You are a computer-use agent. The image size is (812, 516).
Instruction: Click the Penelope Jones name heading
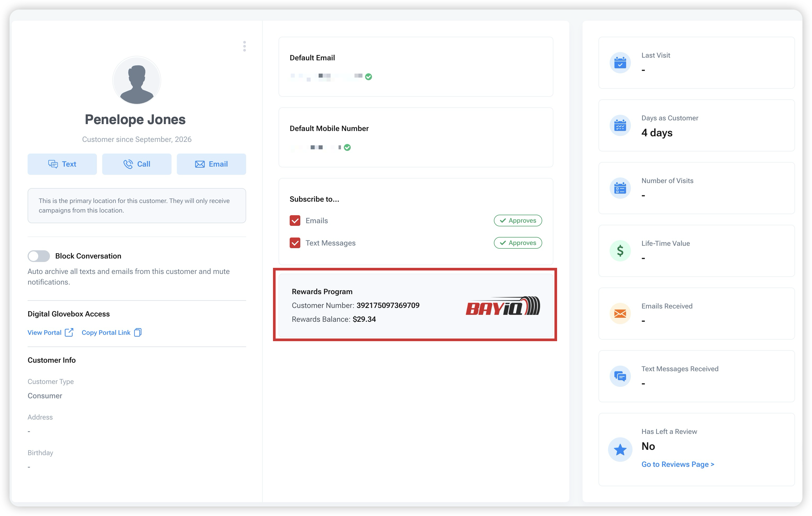coord(135,120)
